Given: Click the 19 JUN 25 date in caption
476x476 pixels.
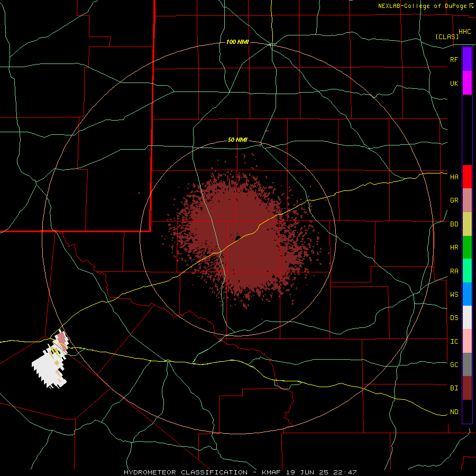Looking at the screenshot, I should (307, 472).
